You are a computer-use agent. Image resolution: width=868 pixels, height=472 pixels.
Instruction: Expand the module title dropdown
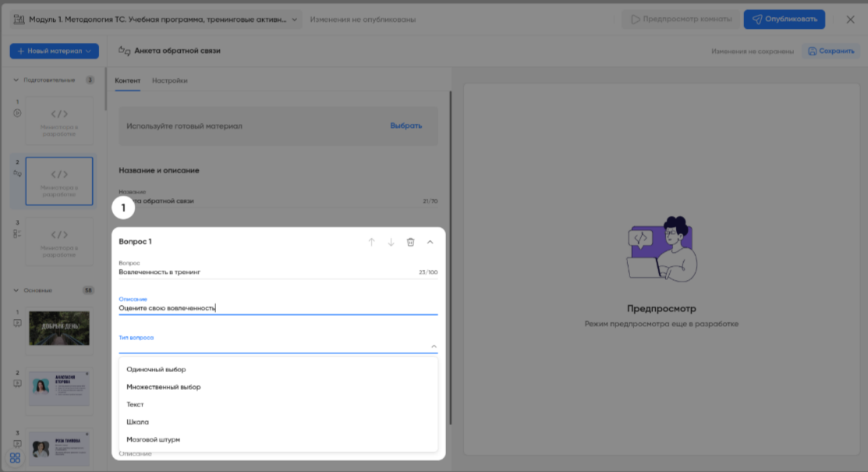(296, 20)
